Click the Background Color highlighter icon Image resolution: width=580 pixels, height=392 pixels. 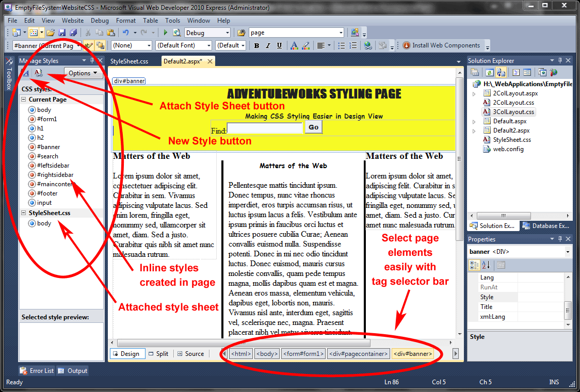(x=305, y=45)
